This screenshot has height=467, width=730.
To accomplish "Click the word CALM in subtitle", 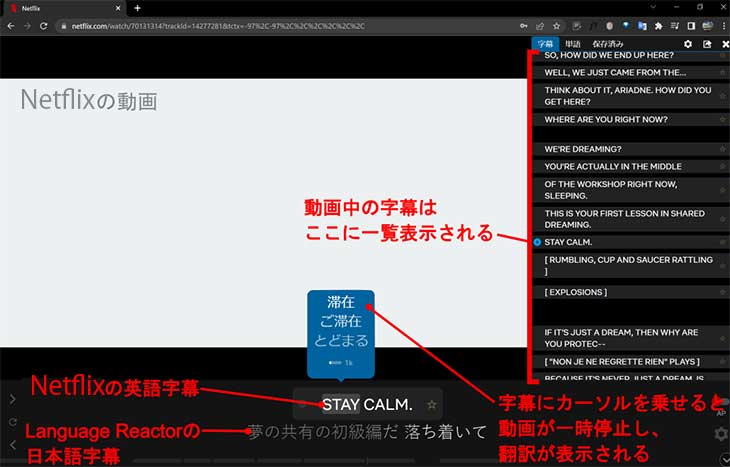I will (x=387, y=404).
